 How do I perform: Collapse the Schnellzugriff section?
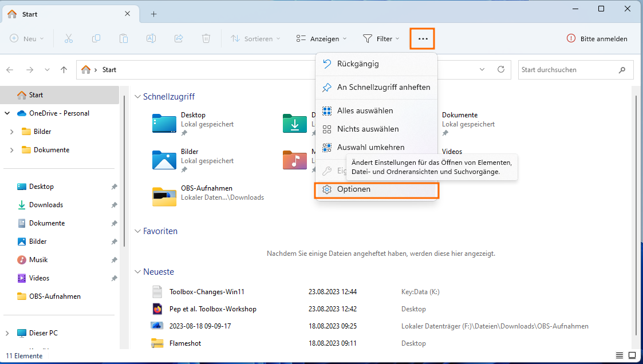click(x=138, y=97)
